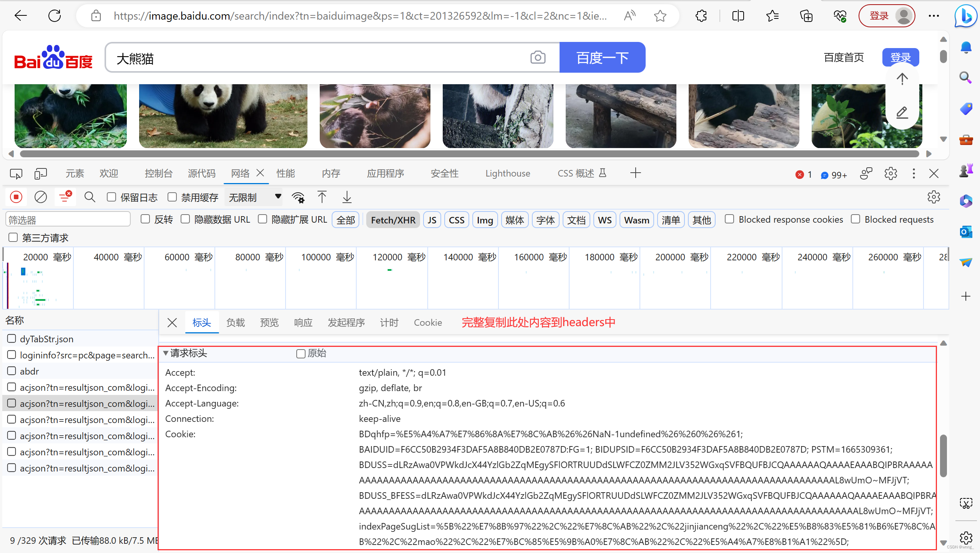Image resolution: width=980 pixels, height=553 pixels.
Task: Toggle the 原始 raw headers checkbox
Action: coord(301,353)
